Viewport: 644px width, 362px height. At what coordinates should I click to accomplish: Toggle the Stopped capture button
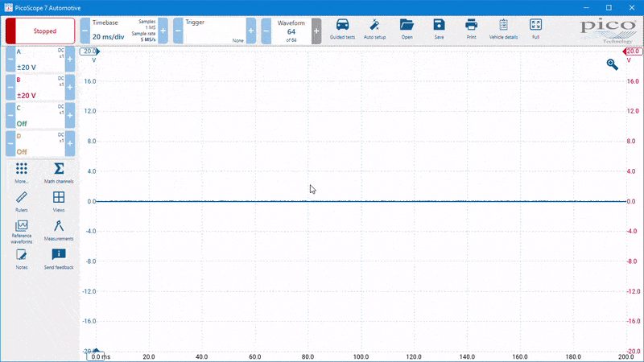[40, 31]
